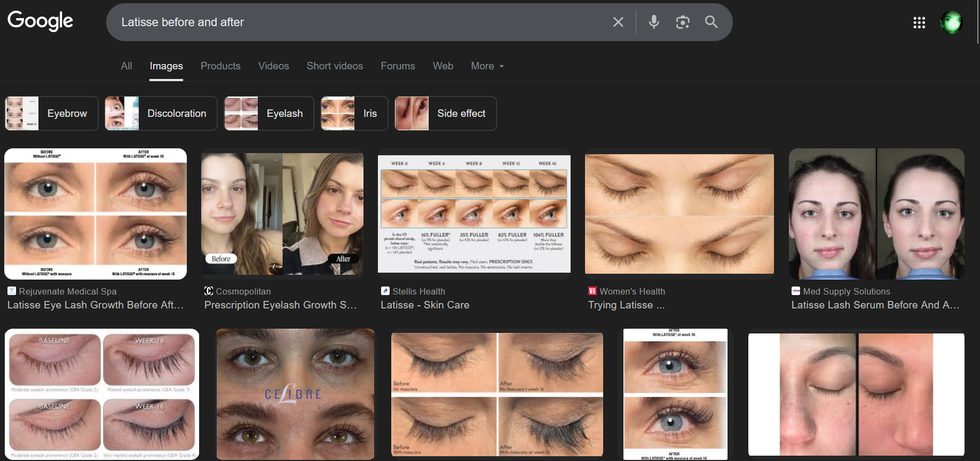Open the Products tab
Screen dimensions: 980x461
point(220,66)
